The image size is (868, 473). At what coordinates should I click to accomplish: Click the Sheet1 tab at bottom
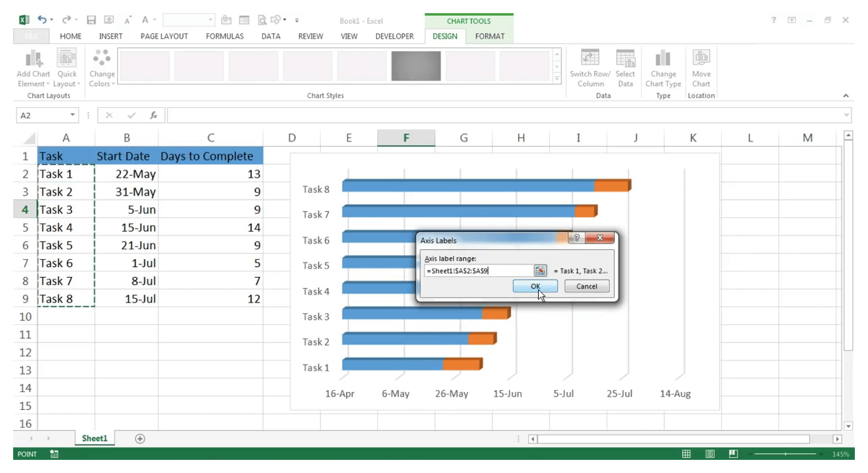(94, 438)
